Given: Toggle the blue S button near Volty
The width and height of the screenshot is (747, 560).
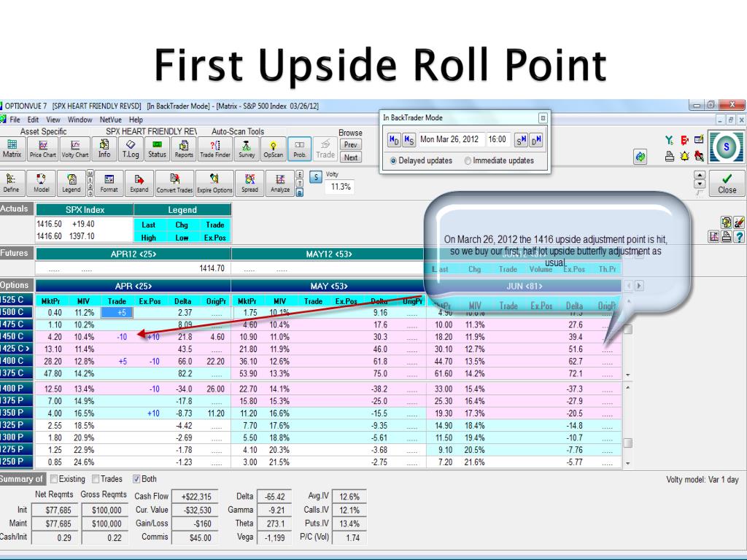Looking at the screenshot, I should (316, 177).
